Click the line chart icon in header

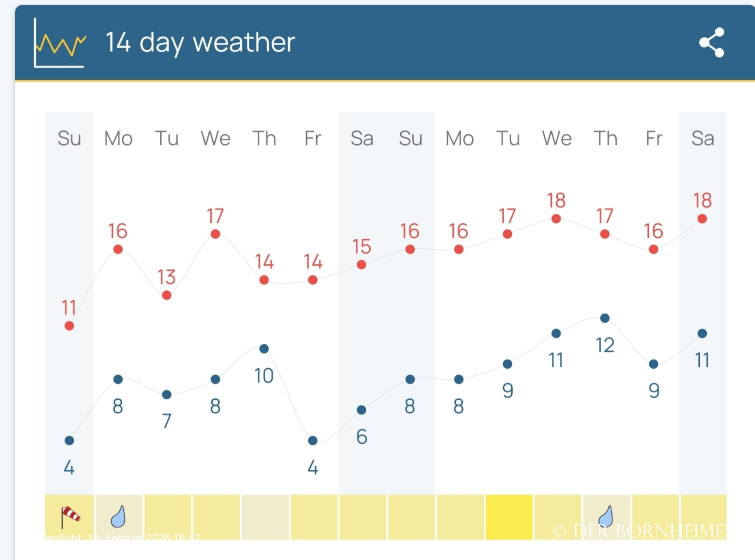point(60,43)
